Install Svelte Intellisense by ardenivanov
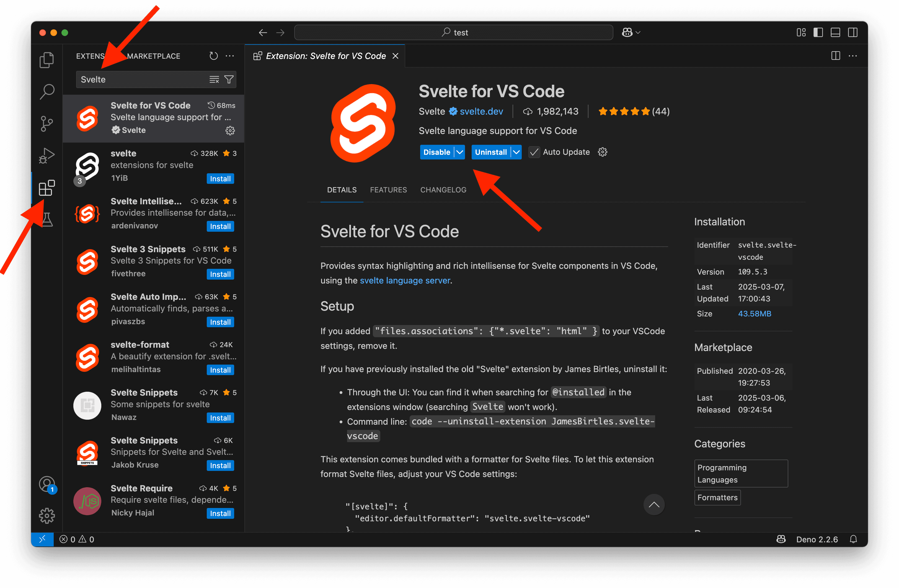The image size is (899, 588). click(x=220, y=226)
